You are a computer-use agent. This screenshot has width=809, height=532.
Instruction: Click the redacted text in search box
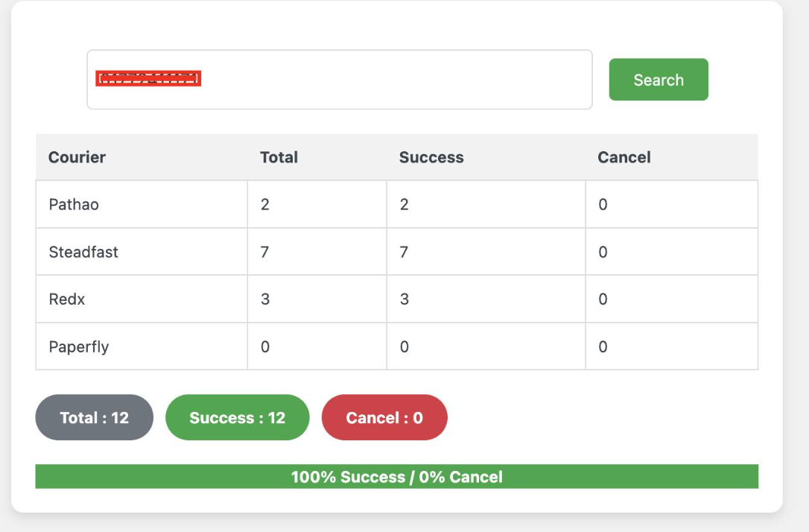coord(148,79)
